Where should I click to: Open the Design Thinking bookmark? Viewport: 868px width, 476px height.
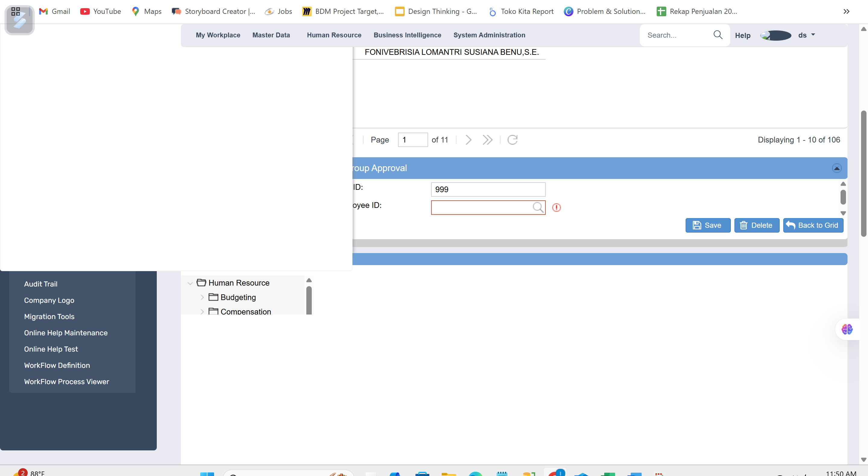436,11
